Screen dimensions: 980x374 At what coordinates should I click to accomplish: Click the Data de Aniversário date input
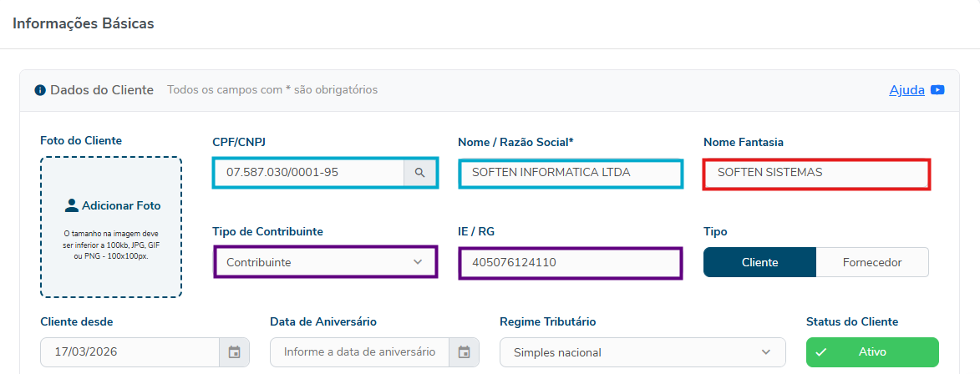pos(359,352)
